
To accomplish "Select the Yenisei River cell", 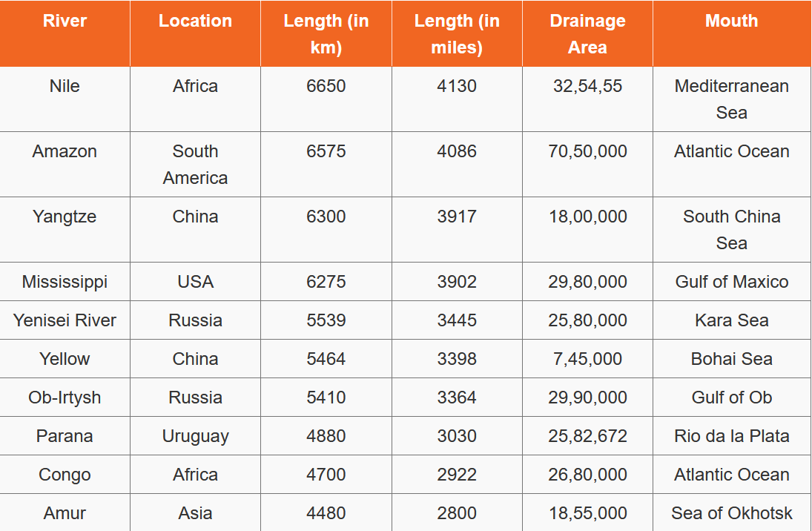I will (65, 320).
